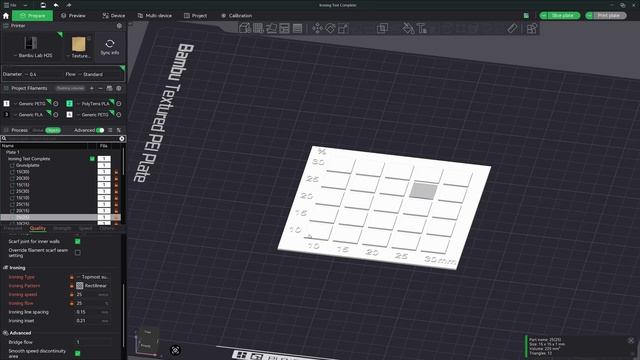The image size is (640, 360).
Task: Click the Print plate button
Action: coord(609,16)
